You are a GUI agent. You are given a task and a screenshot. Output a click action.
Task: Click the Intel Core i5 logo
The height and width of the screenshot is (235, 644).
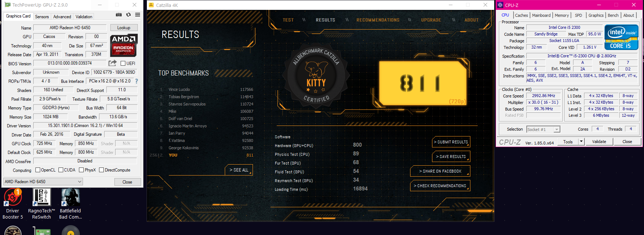coord(621,37)
